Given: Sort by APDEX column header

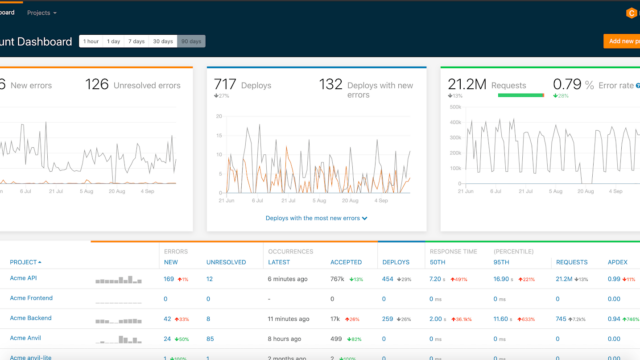Looking at the screenshot, I should [617, 262].
